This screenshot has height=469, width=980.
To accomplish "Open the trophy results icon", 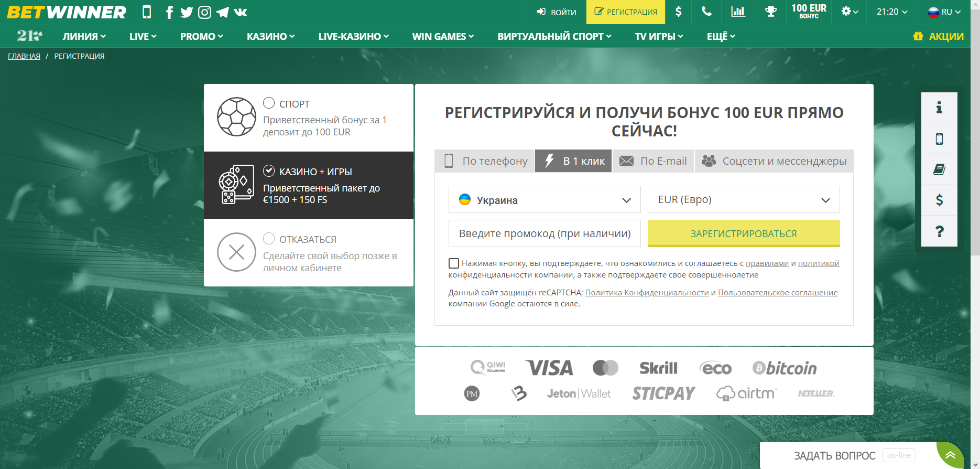I will click(770, 12).
